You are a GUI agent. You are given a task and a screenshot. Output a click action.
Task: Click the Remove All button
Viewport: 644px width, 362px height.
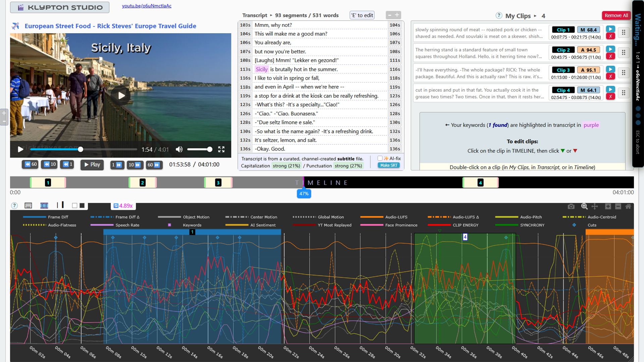pos(616,15)
